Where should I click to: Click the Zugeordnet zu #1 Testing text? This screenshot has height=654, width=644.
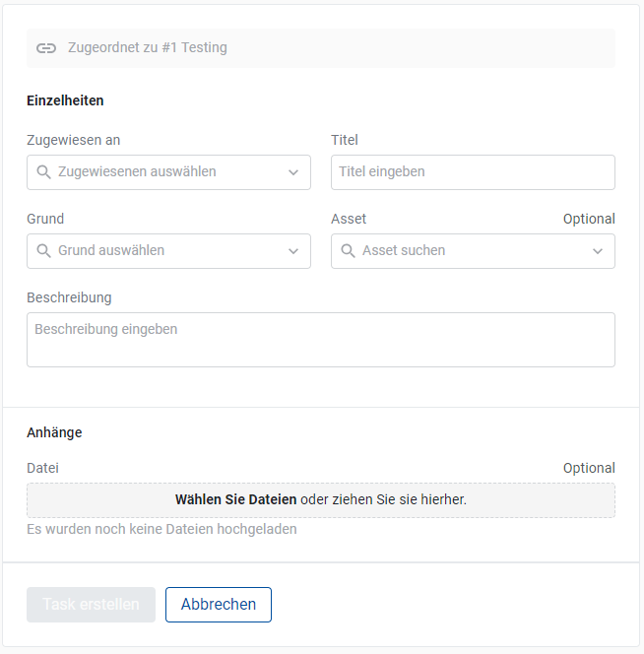148,47
